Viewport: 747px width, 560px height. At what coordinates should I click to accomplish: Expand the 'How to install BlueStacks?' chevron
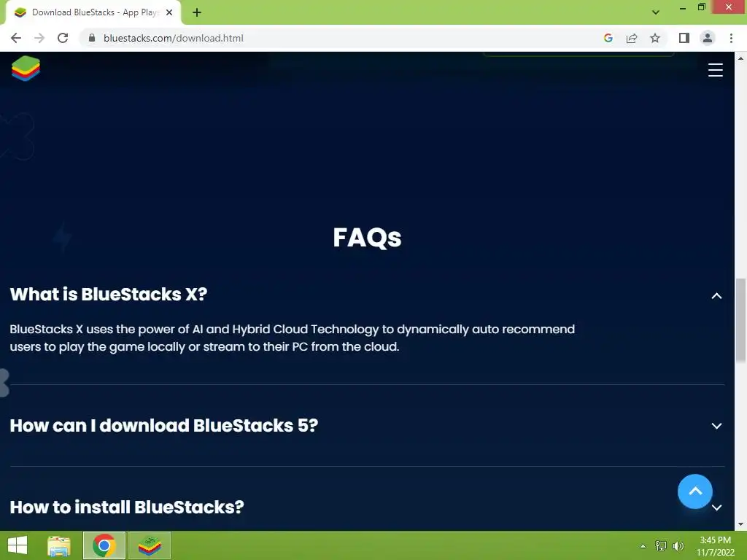(x=716, y=507)
